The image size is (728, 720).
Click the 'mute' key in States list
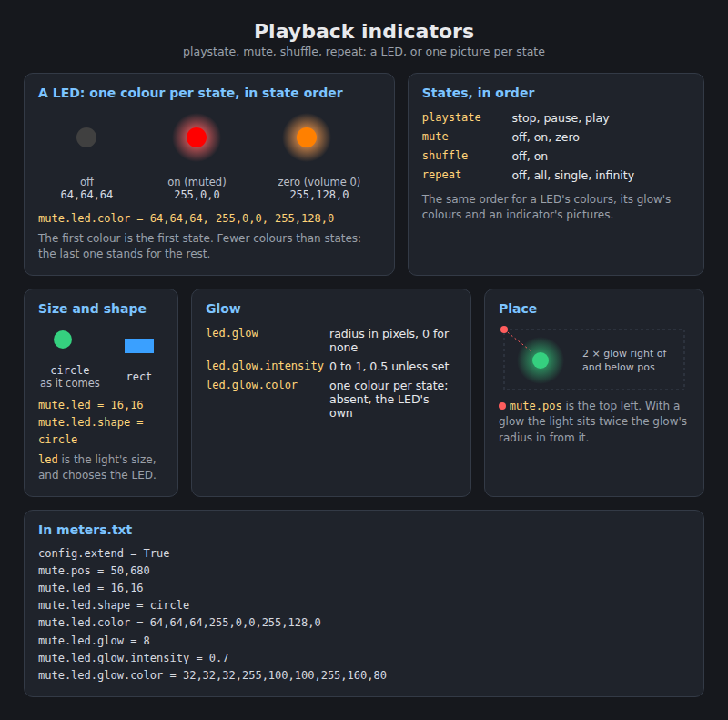coord(435,137)
